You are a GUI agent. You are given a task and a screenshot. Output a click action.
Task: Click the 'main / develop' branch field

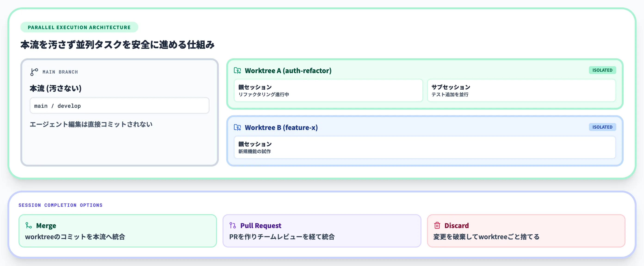click(120, 106)
